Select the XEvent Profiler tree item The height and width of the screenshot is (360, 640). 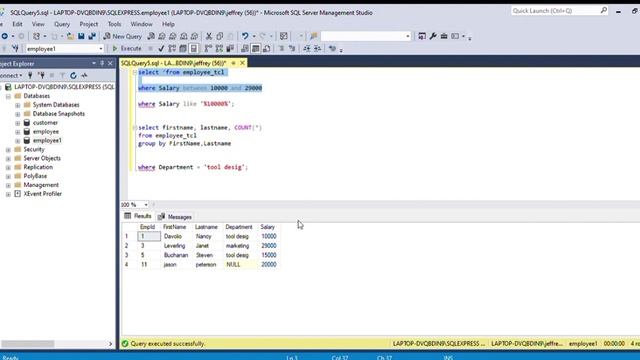(x=42, y=194)
